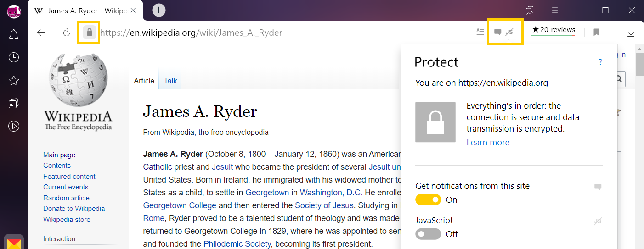Click the Protect panel help question mark
The image size is (644, 249).
click(x=600, y=62)
